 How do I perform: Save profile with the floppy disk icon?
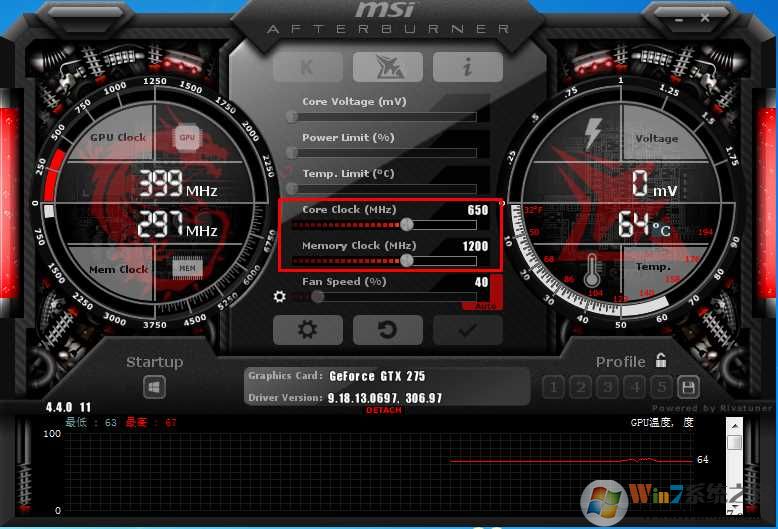pos(688,387)
